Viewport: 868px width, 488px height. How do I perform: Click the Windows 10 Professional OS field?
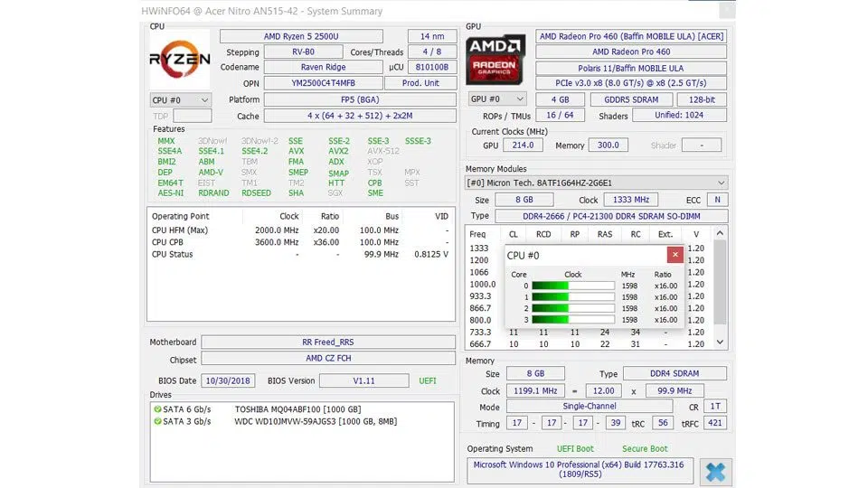pos(580,471)
